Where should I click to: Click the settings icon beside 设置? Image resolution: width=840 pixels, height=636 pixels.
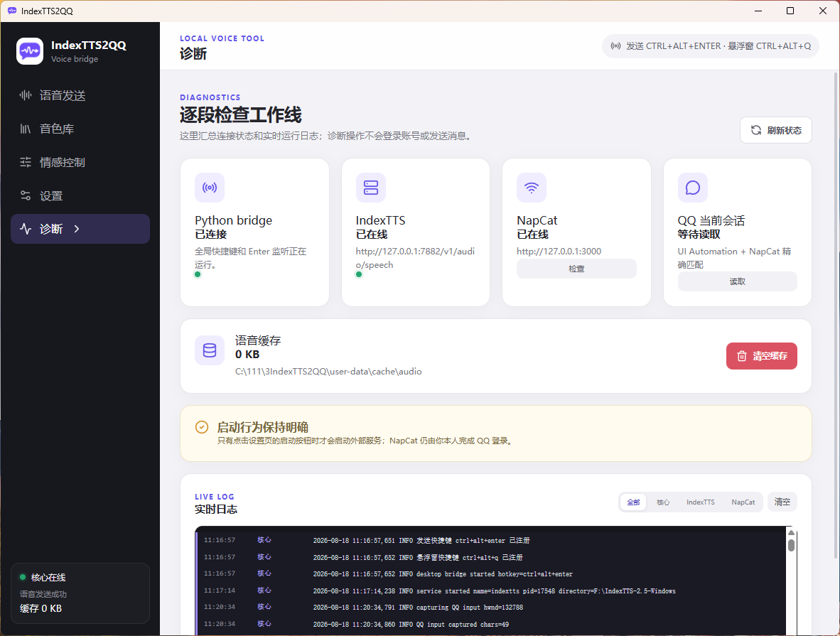[25, 195]
